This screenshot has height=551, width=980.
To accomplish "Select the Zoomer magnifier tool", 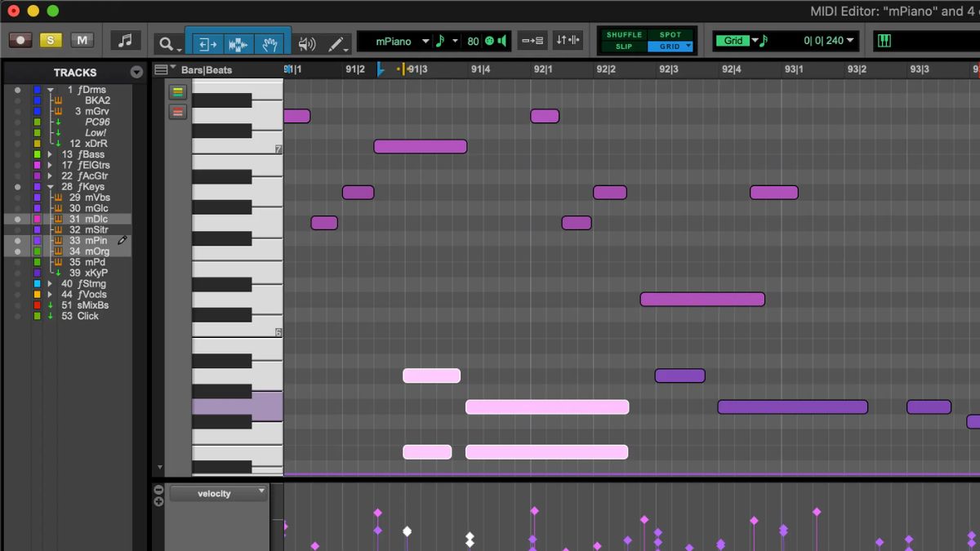I will coord(167,43).
